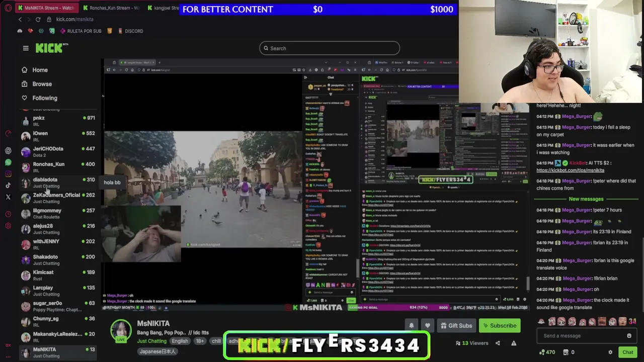Open History clock icon in sidebar

click(8, 214)
